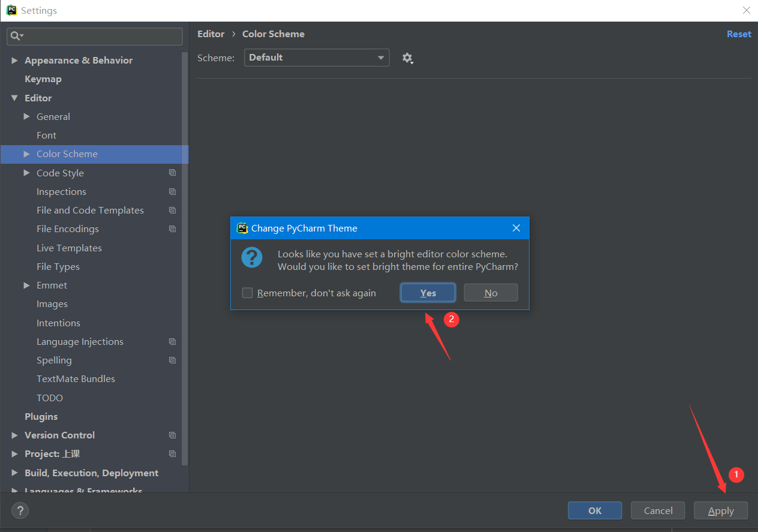The width and height of the screenshot is (758, 532).
Task: Expand the Version Control section arrow
Action: pos(14,435)
